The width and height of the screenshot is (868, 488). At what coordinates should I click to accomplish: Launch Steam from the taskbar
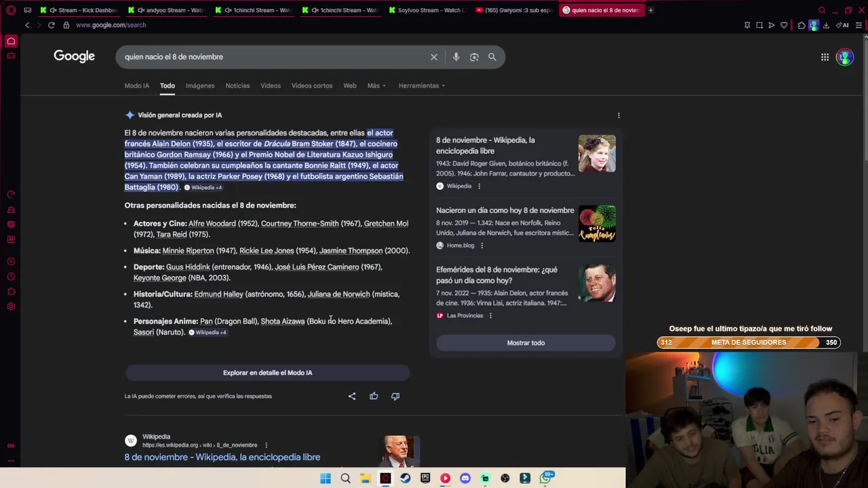point(405,479)
